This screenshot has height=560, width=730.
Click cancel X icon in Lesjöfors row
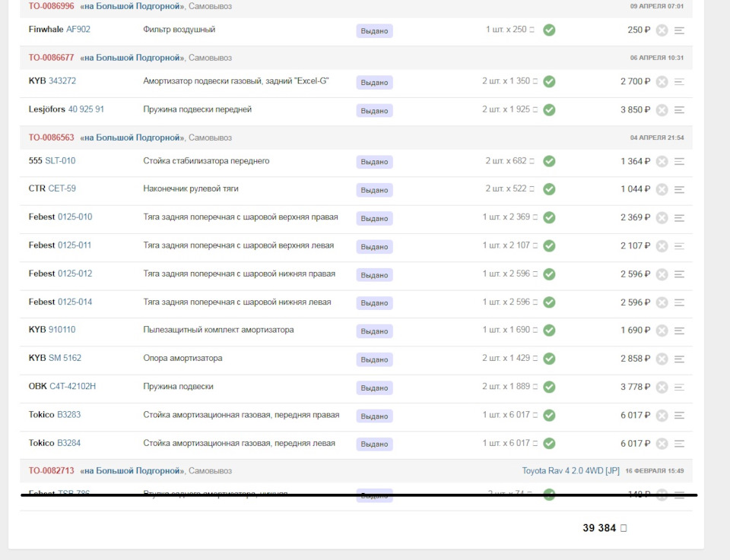[x=662, y=110]
